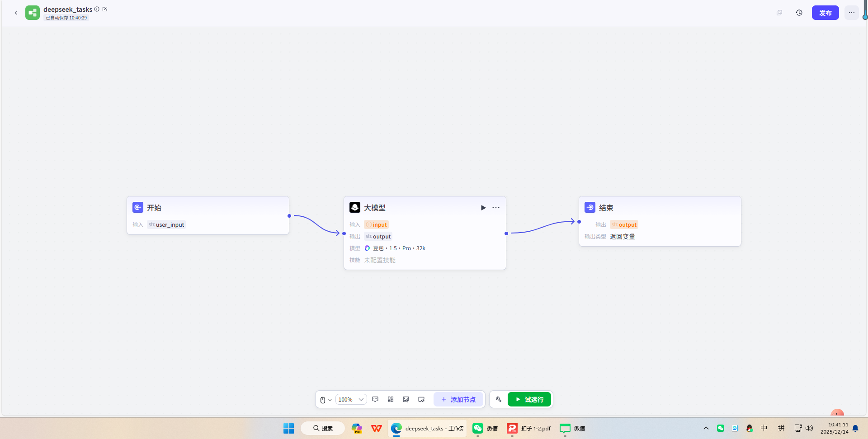Image resolution: width=868 pixels, height=439 pixels.
Task: Toggle the 拼 pinyin input mode
Action: click(x=781, y=428)
